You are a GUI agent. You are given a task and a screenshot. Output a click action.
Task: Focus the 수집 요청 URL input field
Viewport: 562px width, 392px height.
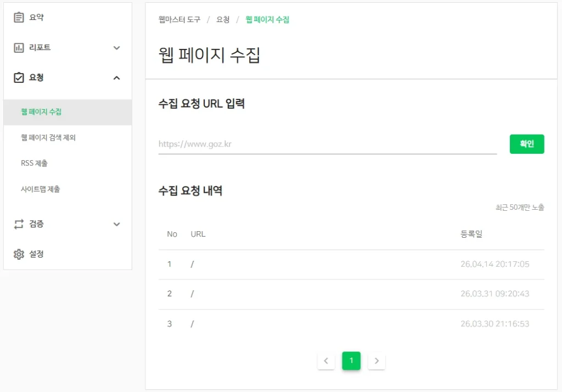click(x=327, y=144)
